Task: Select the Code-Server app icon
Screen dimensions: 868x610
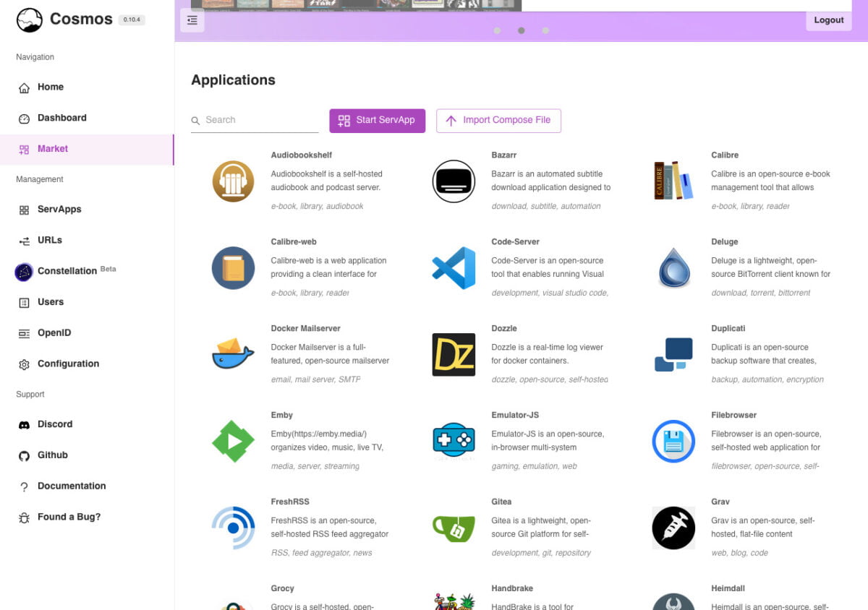Action: pos(453,268)
